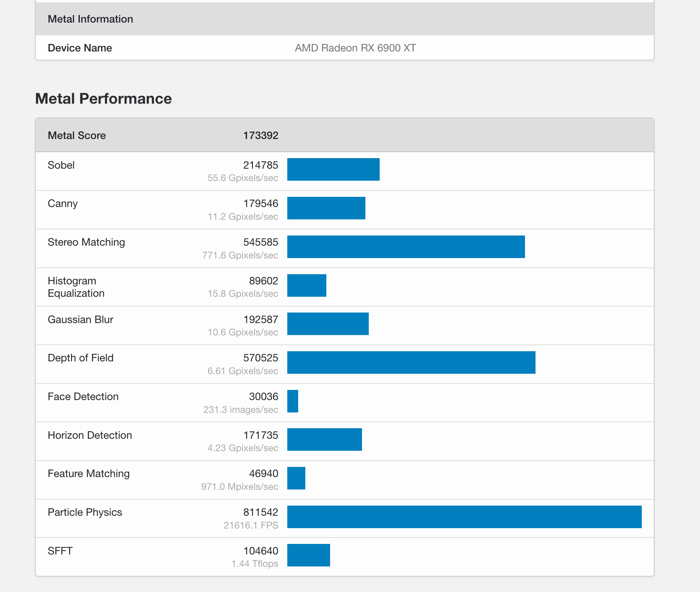The image size is (700, 592).
Task: Click the Metal Performance heading
Action: [x=103, y=99]
